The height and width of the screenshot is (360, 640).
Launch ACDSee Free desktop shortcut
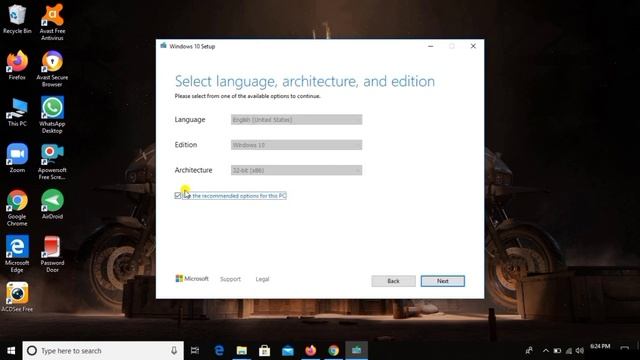[17, 297]
